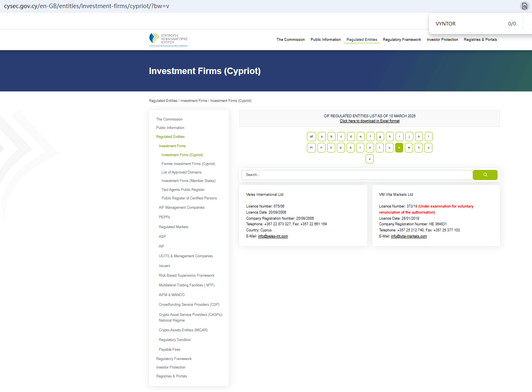Filter firms by letter 'p'

pos(341,148)
